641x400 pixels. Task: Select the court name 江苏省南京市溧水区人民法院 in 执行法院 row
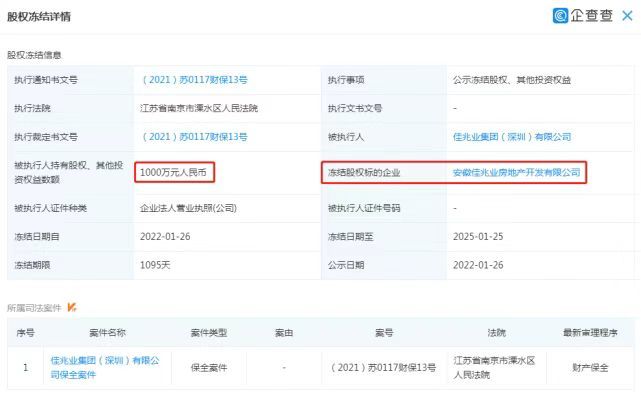point(199,108)
